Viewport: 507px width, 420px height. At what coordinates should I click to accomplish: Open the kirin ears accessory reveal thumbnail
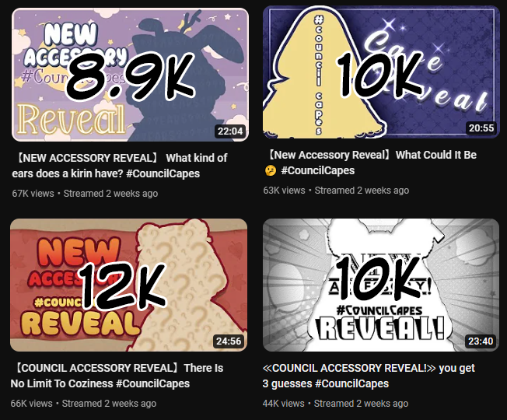pyautogui.click(x=130, y=75)
